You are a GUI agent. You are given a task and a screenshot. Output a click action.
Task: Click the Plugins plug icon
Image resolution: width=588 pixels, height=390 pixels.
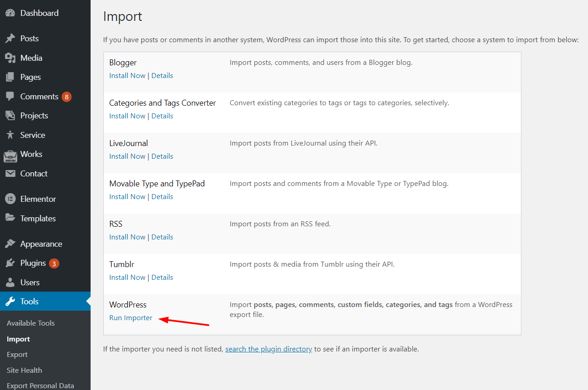[x=10, y=263]
